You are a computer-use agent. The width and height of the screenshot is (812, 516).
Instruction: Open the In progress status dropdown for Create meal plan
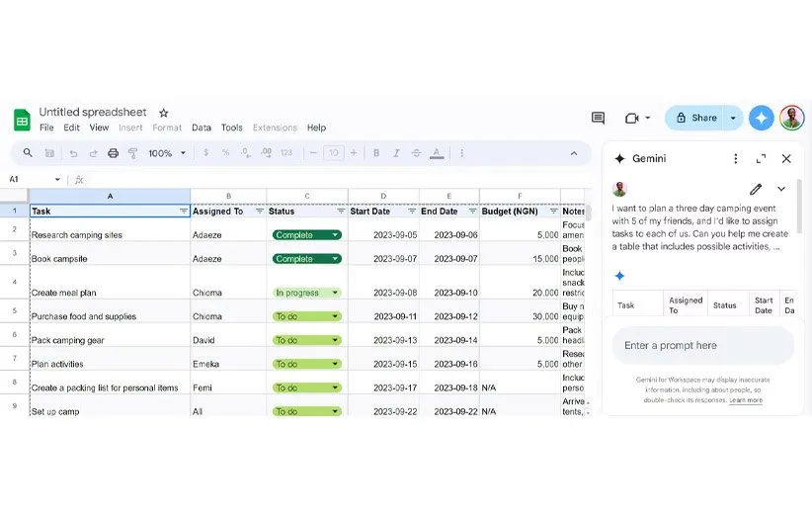(x=306, y=293)
